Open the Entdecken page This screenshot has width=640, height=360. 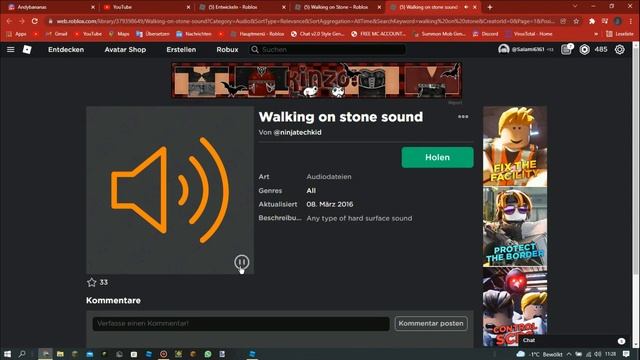point(66,49)
